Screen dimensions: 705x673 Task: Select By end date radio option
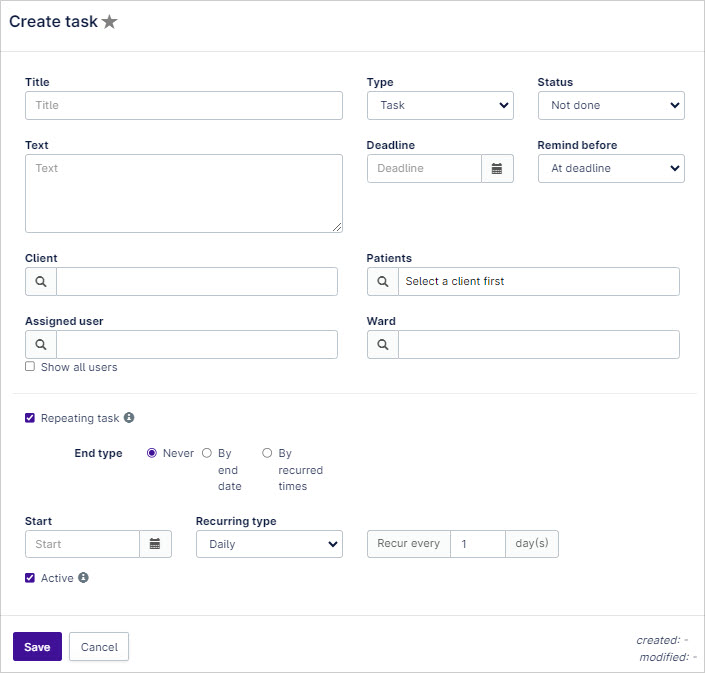[x=207, y=453]
